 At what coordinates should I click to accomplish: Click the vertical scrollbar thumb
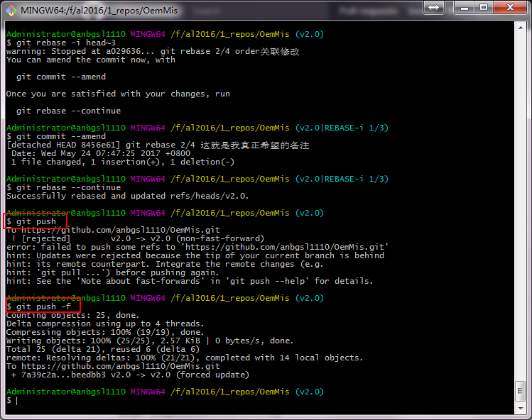click(521, 391)
